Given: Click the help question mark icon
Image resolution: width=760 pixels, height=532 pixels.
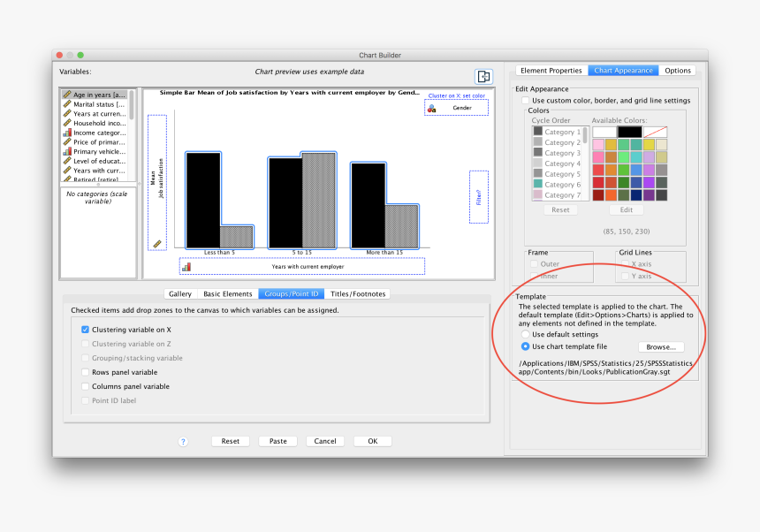Looking at the screenshot, I should coord(183,441).
